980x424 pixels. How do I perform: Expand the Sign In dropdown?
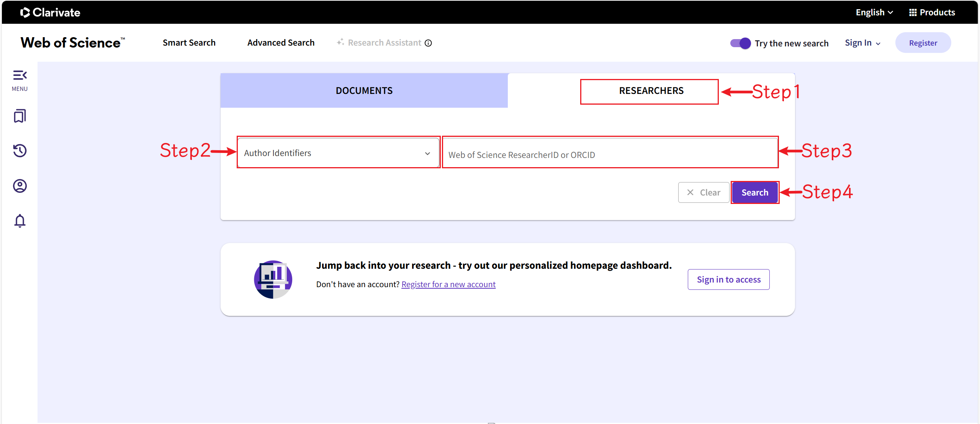point(862,43)
